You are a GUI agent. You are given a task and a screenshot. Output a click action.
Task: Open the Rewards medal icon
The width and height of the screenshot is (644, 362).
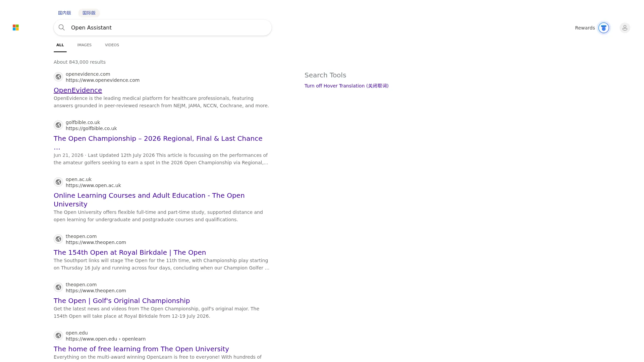604,28
